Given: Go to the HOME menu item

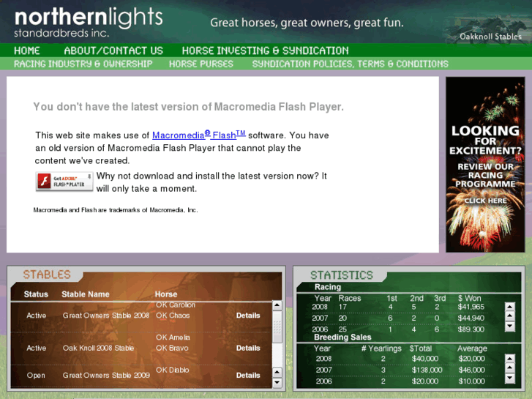Looking at the screenshot, I should [x=27, y=51].
